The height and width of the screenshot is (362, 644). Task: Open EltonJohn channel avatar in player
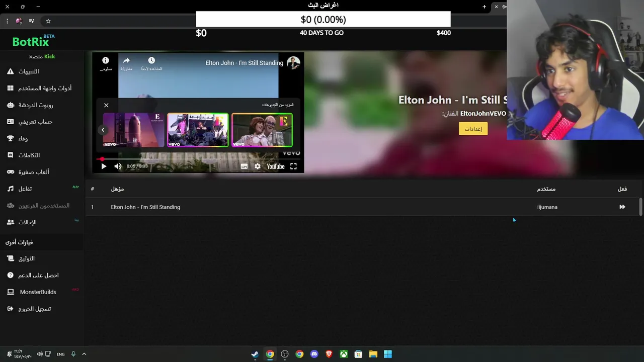point(293,63)
